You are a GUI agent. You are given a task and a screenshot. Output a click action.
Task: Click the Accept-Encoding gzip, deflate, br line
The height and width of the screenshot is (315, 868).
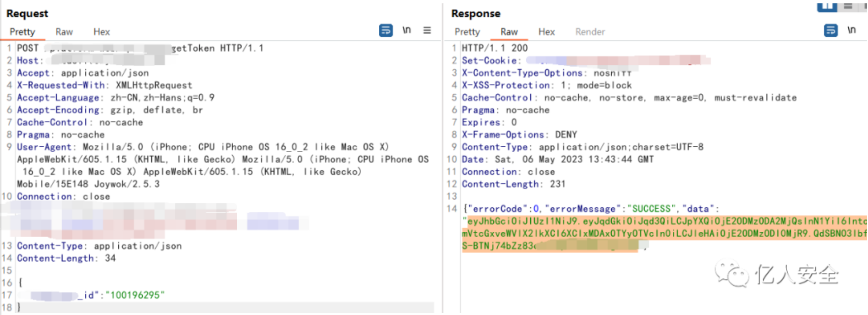point(110,110)
